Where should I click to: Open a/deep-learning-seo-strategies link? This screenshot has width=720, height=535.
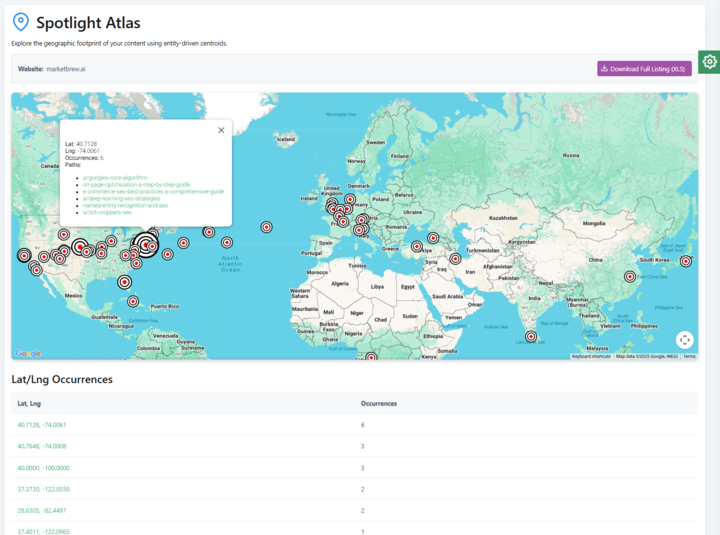[x=121, y=198]
